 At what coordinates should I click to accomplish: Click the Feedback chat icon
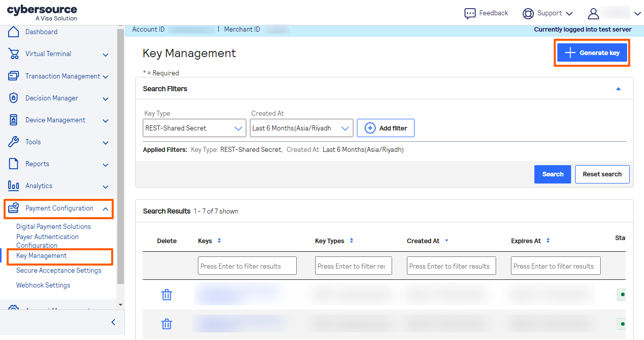[470, 13]
